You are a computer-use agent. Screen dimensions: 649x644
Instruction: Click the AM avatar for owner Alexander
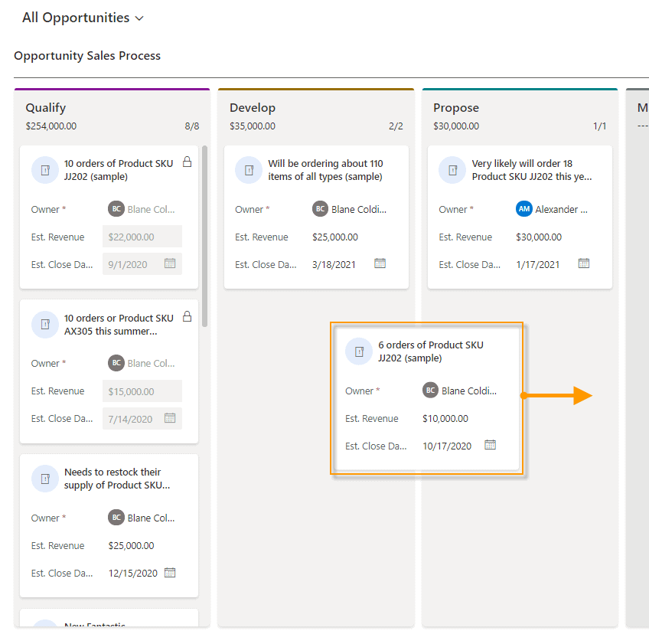[x=524, y=209]
